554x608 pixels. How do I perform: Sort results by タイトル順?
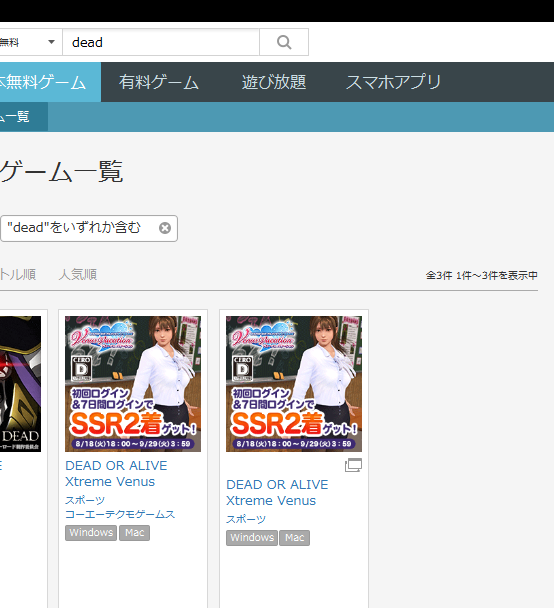(x=18, y=275)
